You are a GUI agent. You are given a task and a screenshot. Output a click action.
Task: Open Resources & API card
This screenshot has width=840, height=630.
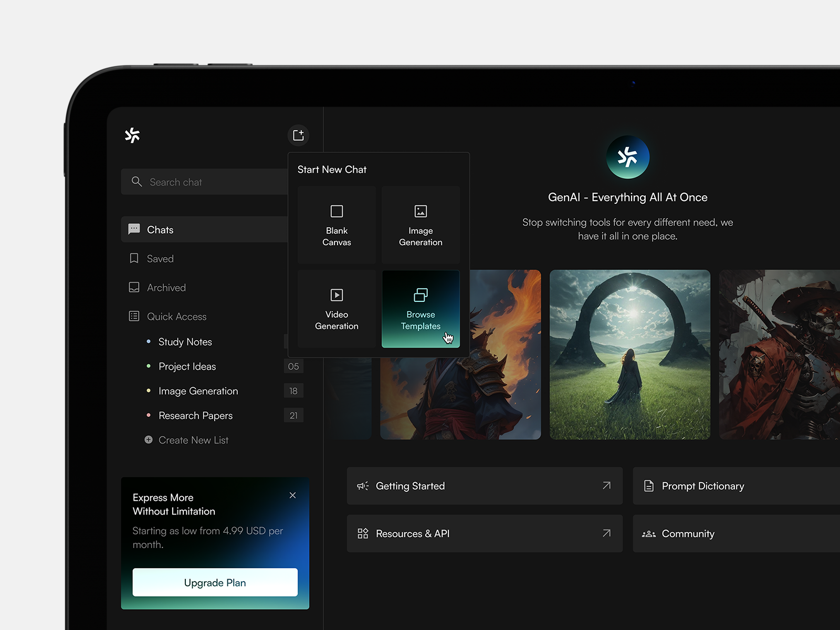click(x=484, y=534)
